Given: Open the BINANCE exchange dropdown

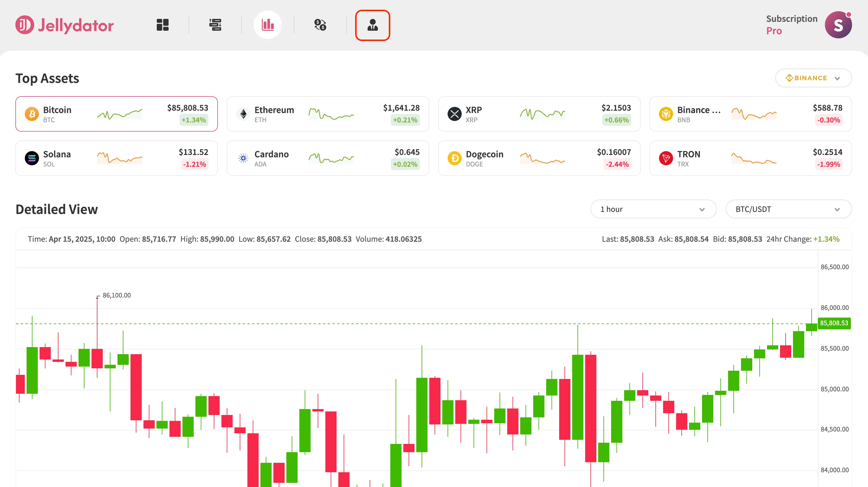Looking at the screenshot, I should point(813,78).
